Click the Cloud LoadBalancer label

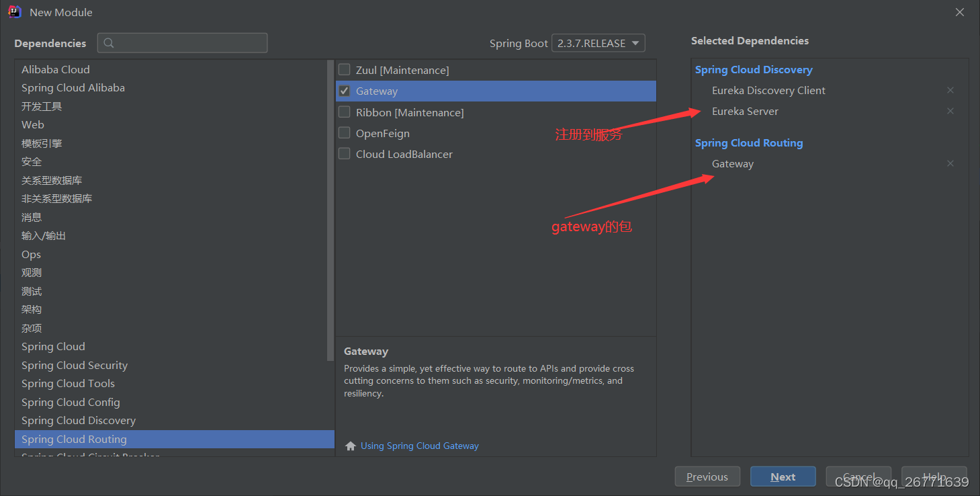tap(404, 154)
